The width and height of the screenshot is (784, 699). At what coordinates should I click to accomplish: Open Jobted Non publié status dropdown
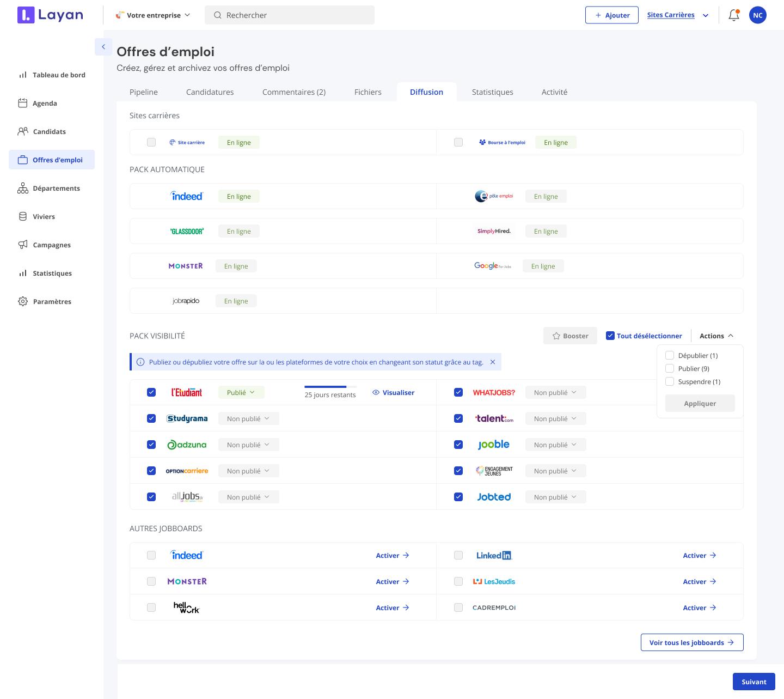[556, 497]
